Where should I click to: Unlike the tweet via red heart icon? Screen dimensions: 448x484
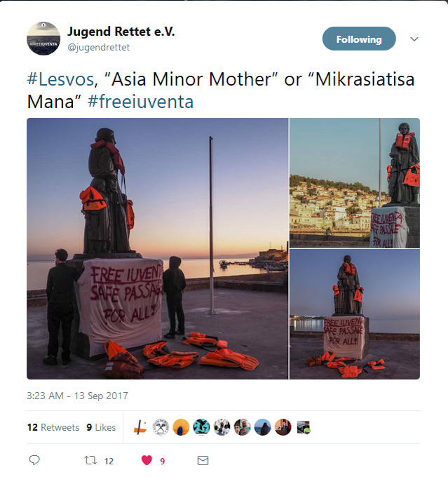pyautogui.click(x=147, y=460)
